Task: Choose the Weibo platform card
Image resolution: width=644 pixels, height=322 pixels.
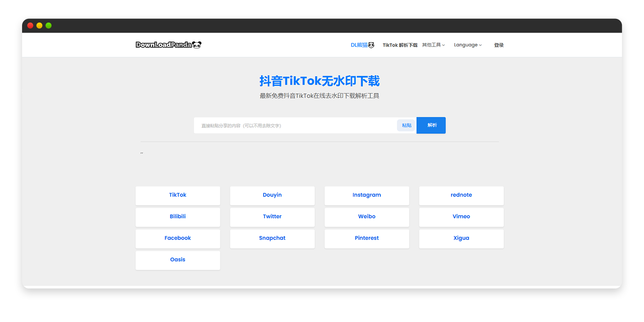Action: coord(367,217)
